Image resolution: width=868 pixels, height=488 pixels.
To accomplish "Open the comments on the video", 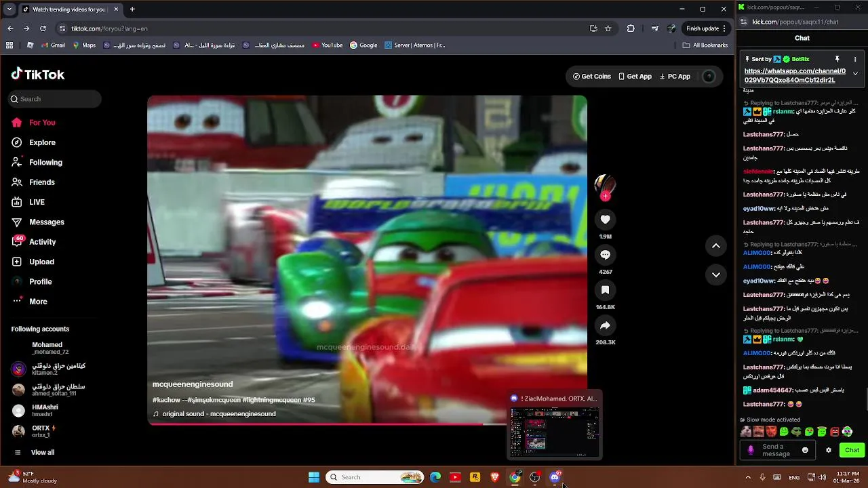I will pyautogui.click(x=605, y=255).
